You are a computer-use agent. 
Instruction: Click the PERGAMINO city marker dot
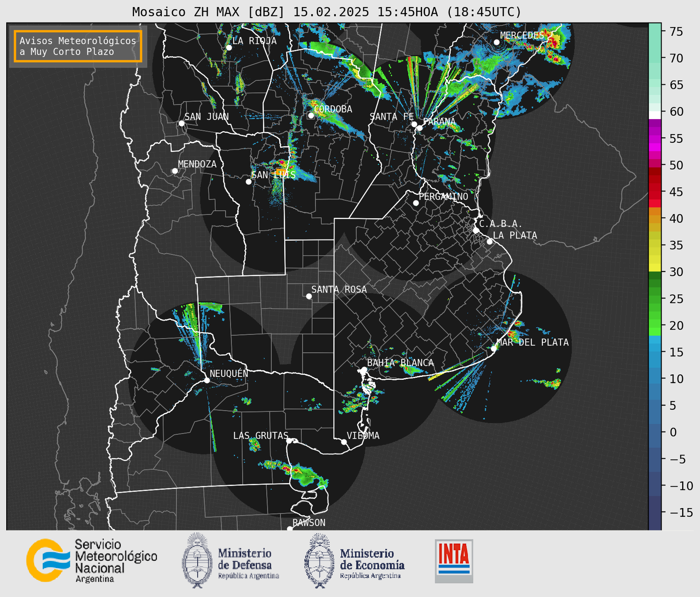click(416, 203)
